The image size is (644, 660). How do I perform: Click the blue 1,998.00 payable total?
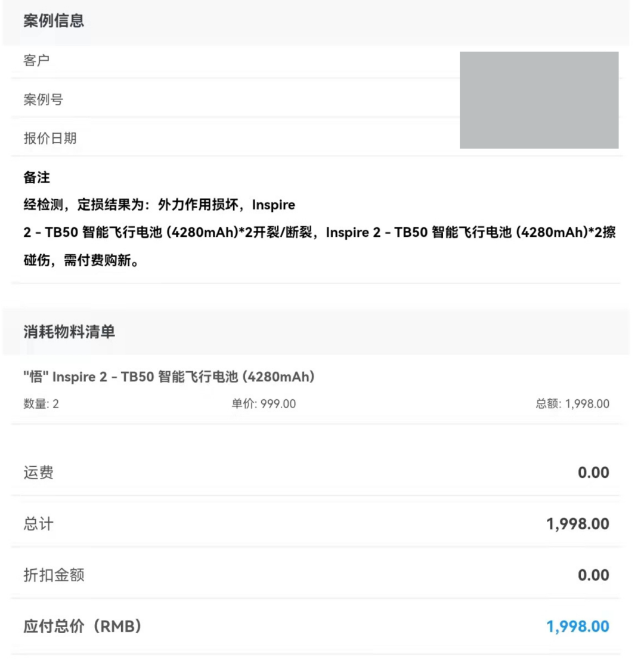[x=577, y=627]
